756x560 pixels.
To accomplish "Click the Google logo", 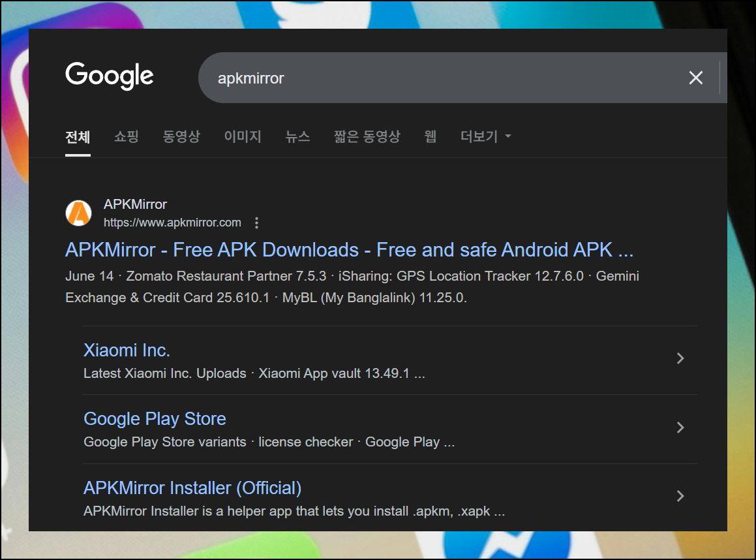I will (x=110, y=76).
